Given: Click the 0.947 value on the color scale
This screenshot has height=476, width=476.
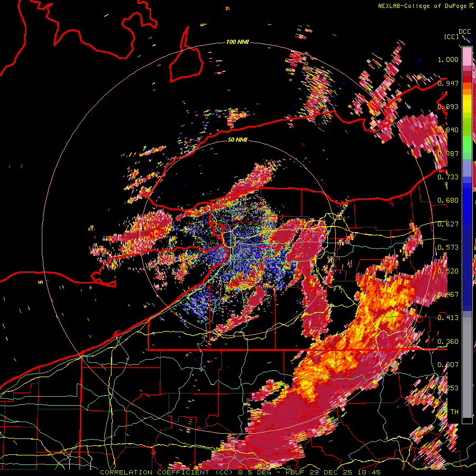Looking at the screenshot, I should point(448,83).
